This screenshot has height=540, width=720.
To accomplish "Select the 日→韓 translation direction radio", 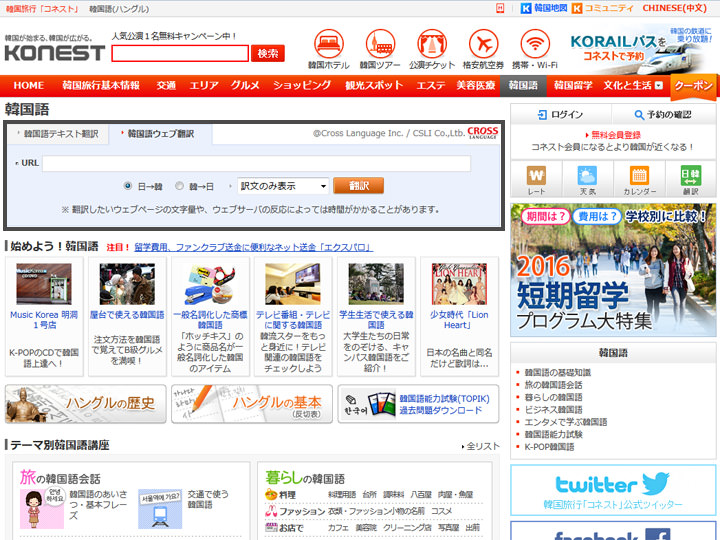I will coord(128,186).
